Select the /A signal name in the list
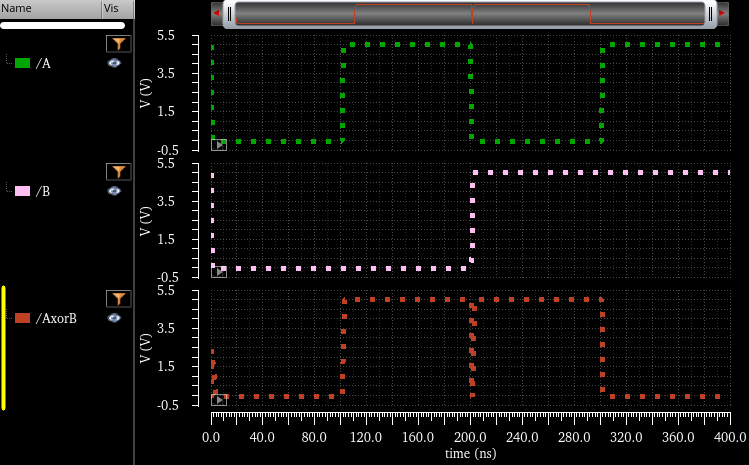Image resolution: width=749 pixels, height=465 pixels. pyautogui.click(x=43, y=63)
